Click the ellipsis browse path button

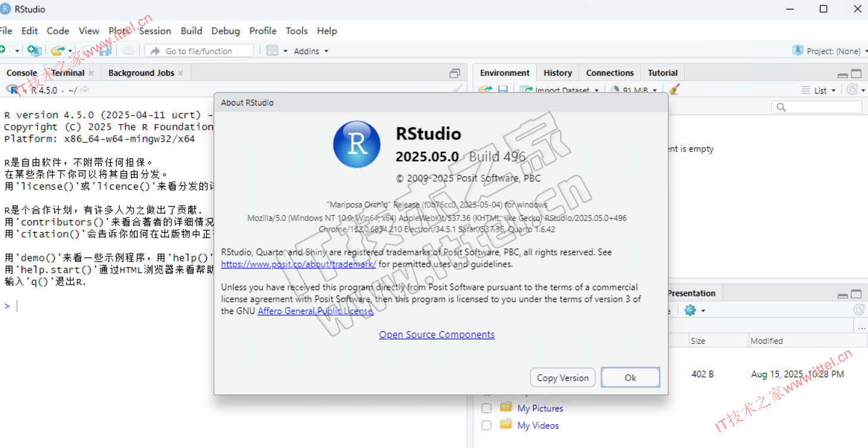coord(861,326)
